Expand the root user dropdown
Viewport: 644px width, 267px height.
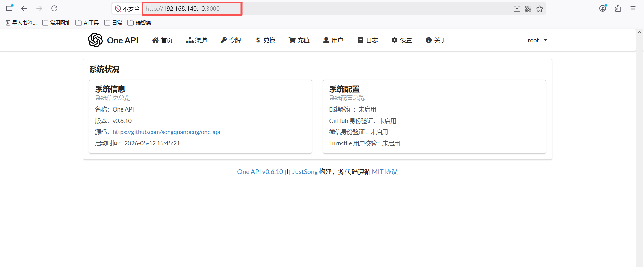click(x=537, y=40)
